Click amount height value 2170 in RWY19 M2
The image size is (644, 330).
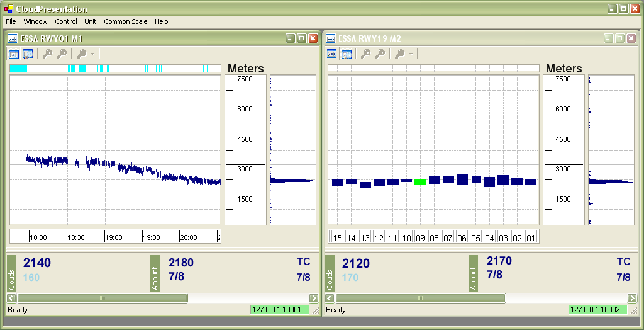[499, 261]
